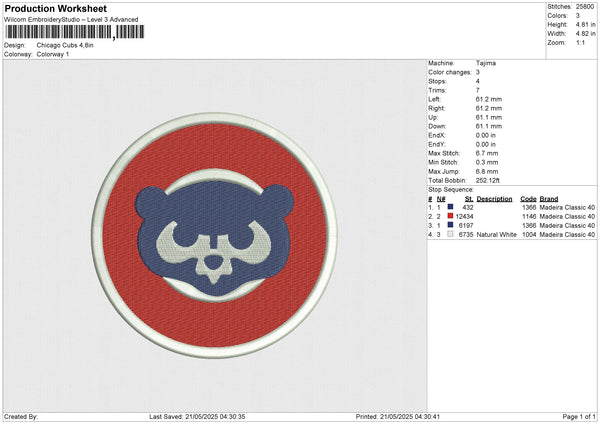Click the "Printed: 21/05/2025 04:30:41" footer
Viewport: 600px width, 424px height.
(x=397, y=417)
